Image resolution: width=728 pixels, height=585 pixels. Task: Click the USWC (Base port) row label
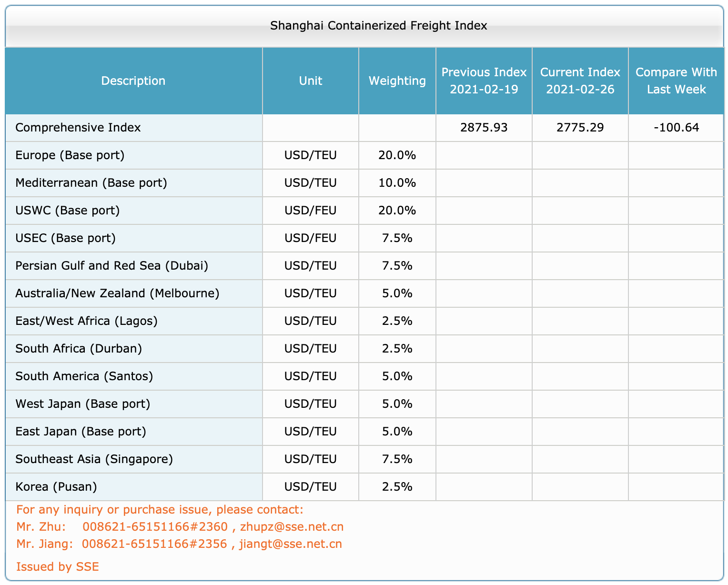click(x=68, y=211)
